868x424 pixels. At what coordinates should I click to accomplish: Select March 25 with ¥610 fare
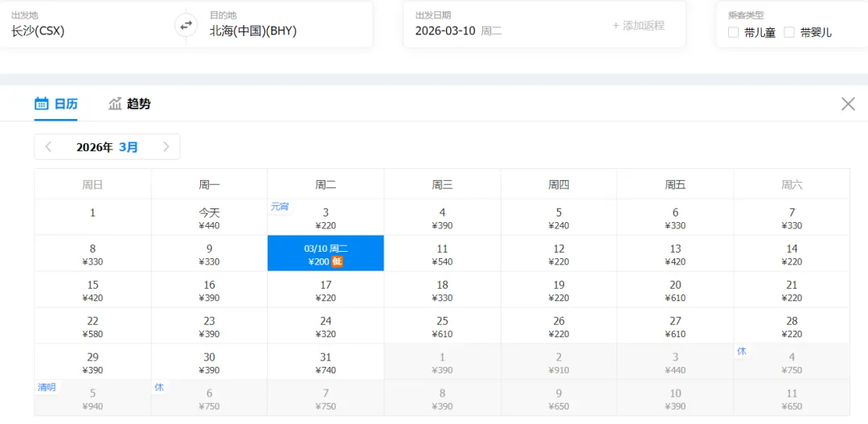point(442,326)
